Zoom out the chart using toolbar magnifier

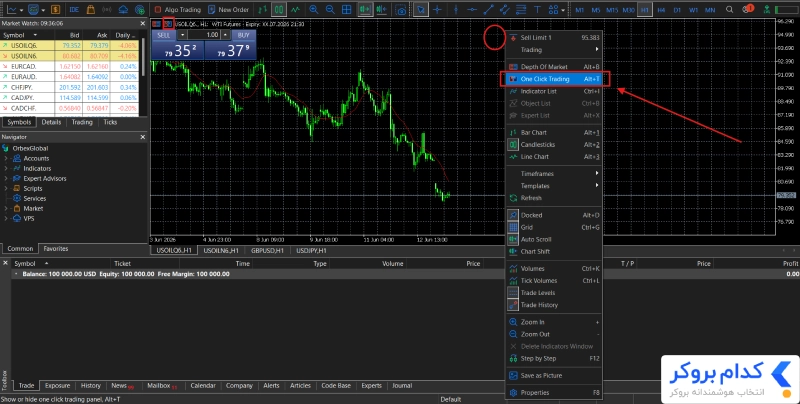[x=330, y=10]
